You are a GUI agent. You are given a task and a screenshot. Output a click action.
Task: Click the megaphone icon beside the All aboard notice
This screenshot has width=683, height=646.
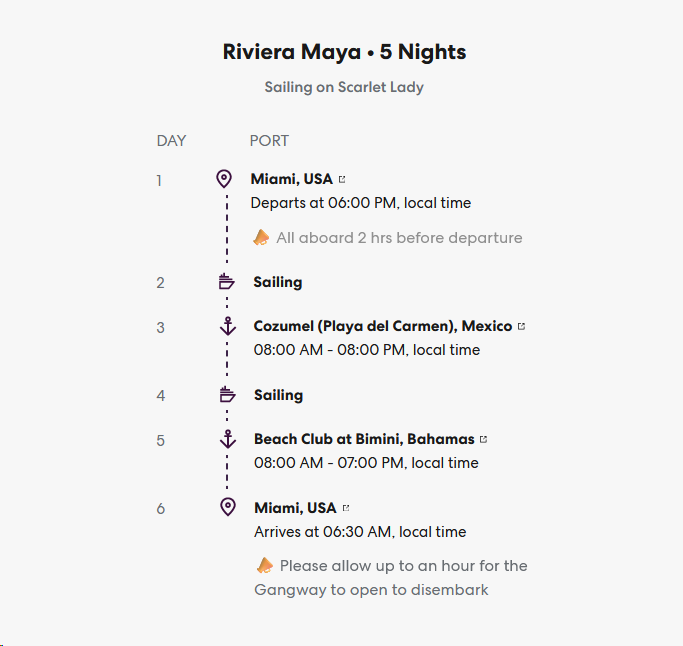pyautogui.click(x=261, y=238)
